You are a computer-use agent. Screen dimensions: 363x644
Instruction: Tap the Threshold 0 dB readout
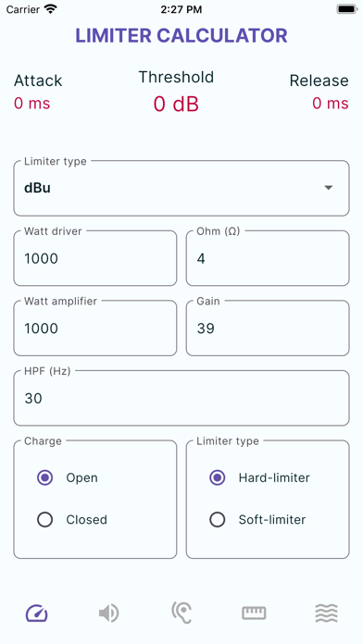[176, 104]
